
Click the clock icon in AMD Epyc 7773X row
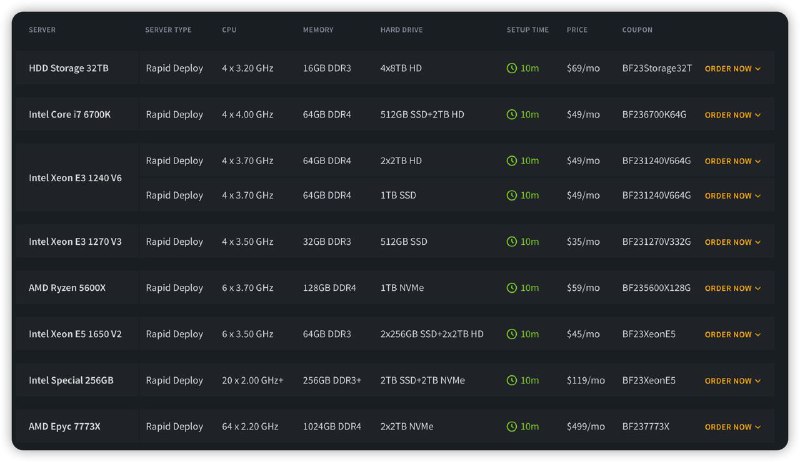[x=512, y=427]
